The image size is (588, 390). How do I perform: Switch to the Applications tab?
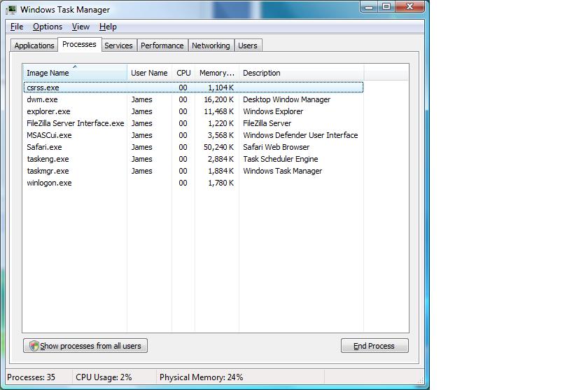tap(34, 46)
